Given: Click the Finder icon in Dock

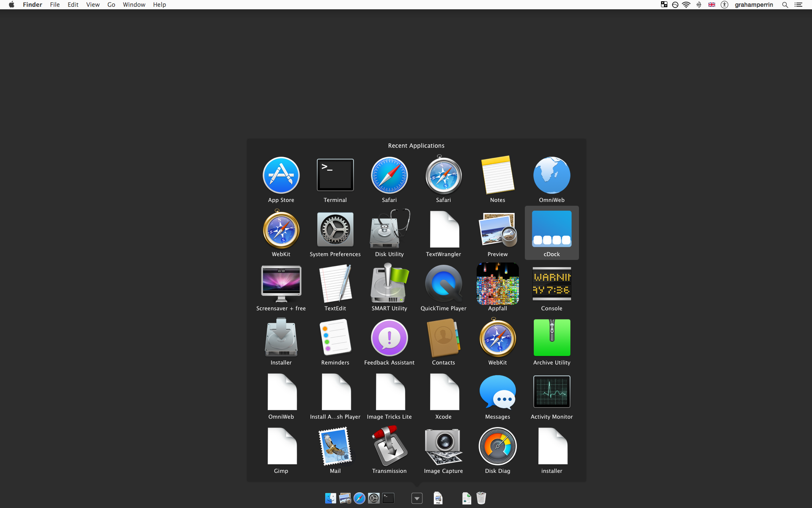Looking at the screenshot, I should click(330, 498).
